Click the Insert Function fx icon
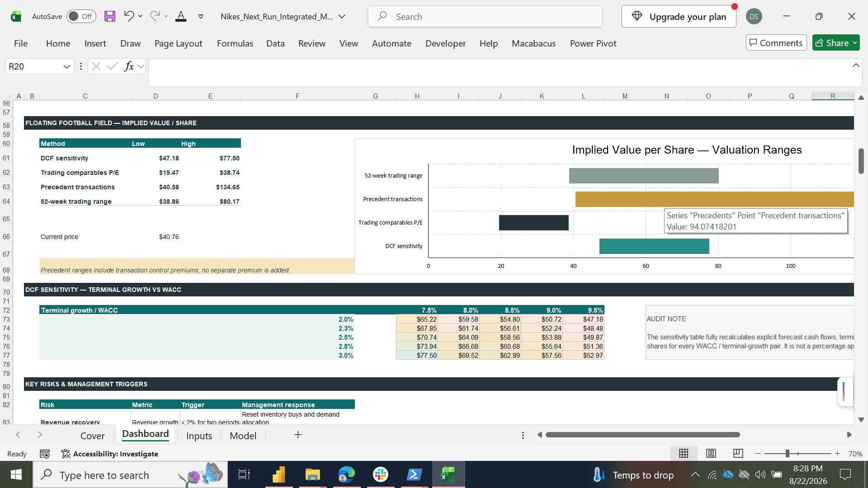 click(x=129, y=67)
